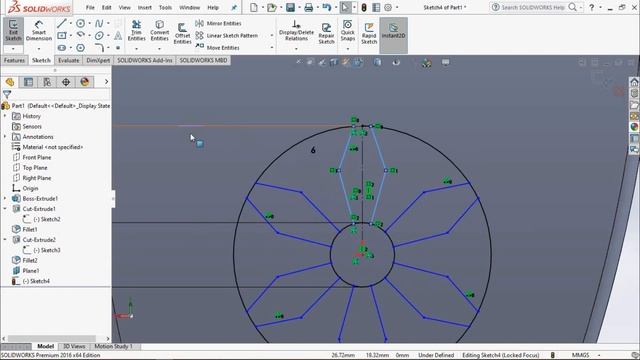Open the File menu
The image size is (640, 360).
click(x=90, y=7)
